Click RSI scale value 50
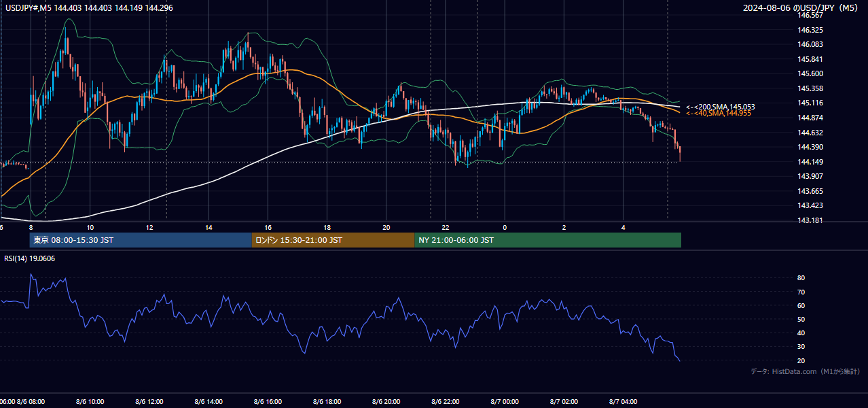The height and width of the screenshot is (408, 868). pos(801,319)
